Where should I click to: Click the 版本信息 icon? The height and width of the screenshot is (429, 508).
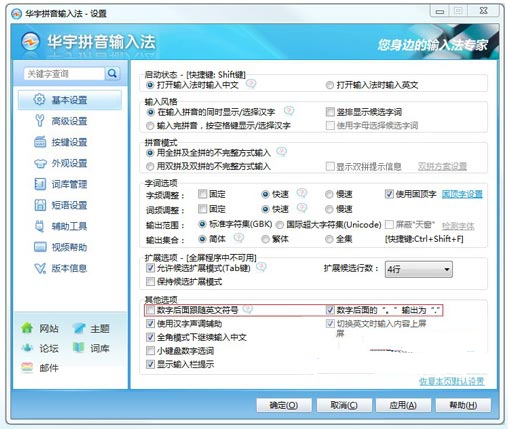(x=40, y=268)
